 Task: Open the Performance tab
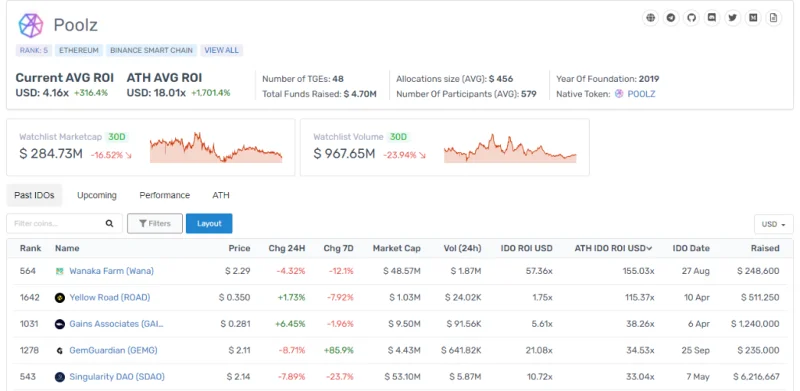pos(165,195)
